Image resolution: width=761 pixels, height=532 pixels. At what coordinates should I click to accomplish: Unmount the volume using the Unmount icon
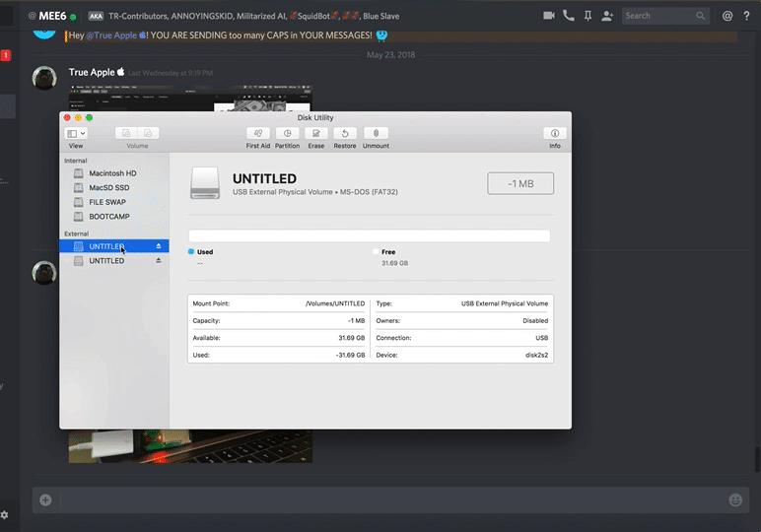pyautogui.click(x=376, y=133)
